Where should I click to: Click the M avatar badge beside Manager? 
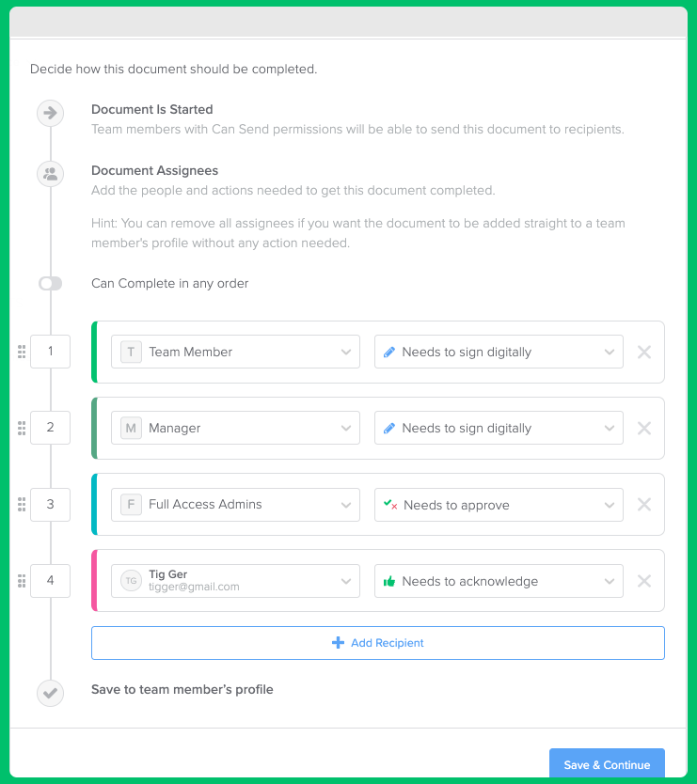131,428
